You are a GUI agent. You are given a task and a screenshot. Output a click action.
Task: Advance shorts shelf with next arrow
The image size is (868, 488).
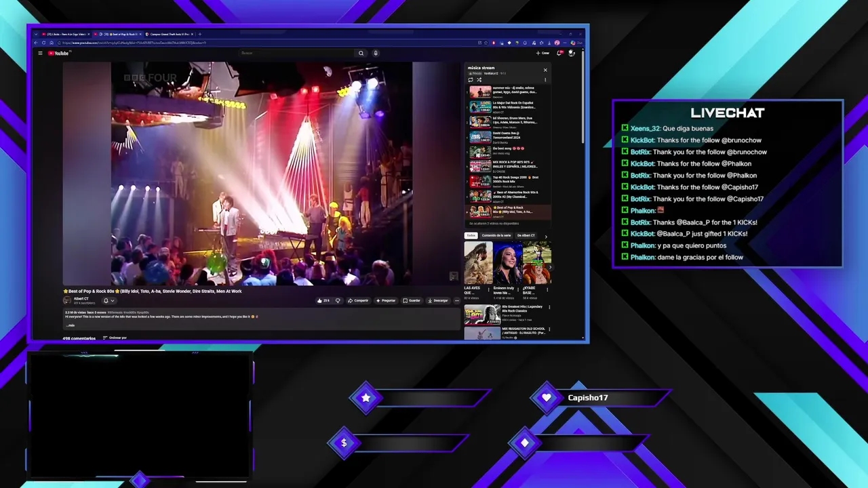click(x=549, y=267)
